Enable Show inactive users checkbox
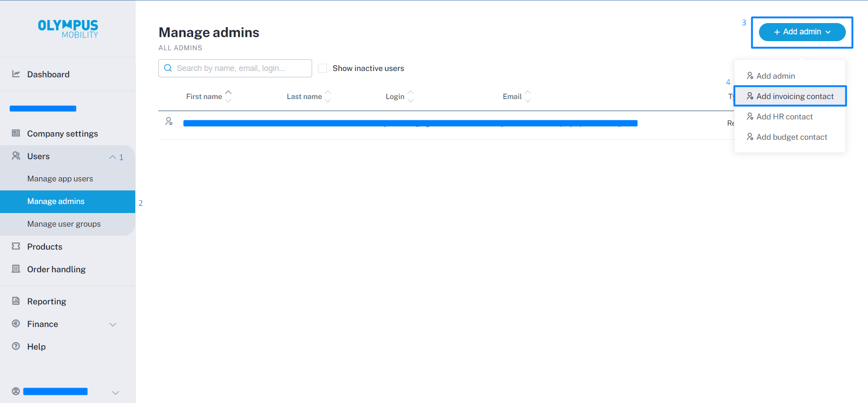 point(323,68)
